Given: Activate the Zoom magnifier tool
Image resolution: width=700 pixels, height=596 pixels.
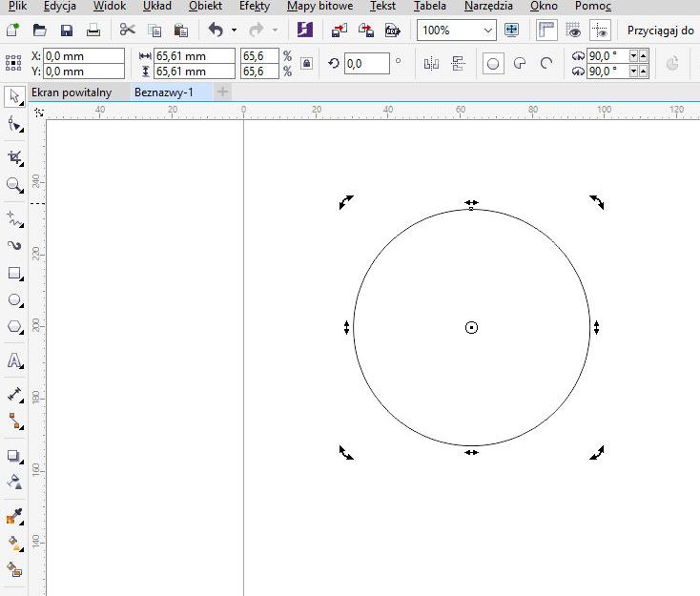Looking at the screenshot, I should (14, 185).
